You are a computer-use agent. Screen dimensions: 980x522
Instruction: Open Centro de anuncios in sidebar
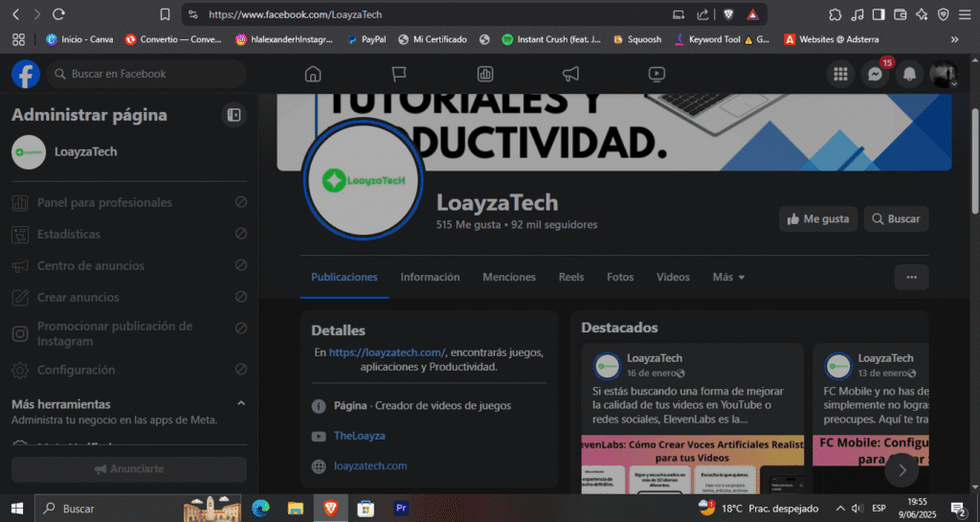129,265
